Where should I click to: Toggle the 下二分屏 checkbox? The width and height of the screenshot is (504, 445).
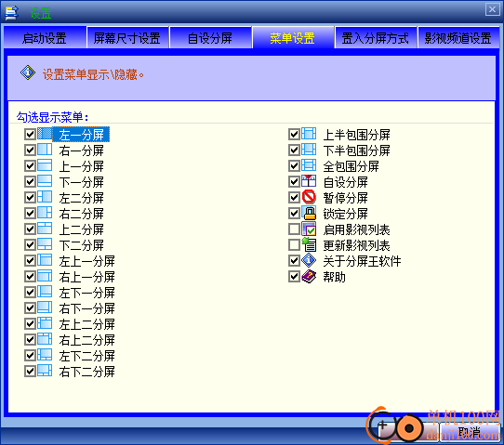tap(30, 244)
